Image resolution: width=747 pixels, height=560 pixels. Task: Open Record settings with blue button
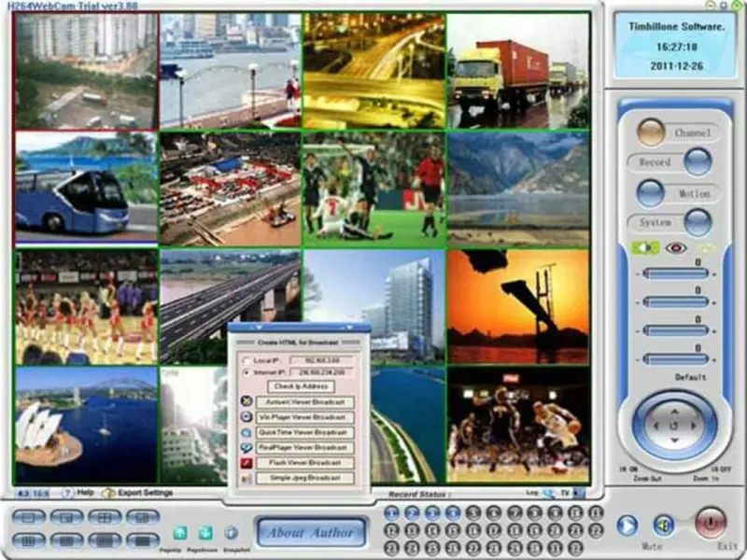(x=698, y=161)
